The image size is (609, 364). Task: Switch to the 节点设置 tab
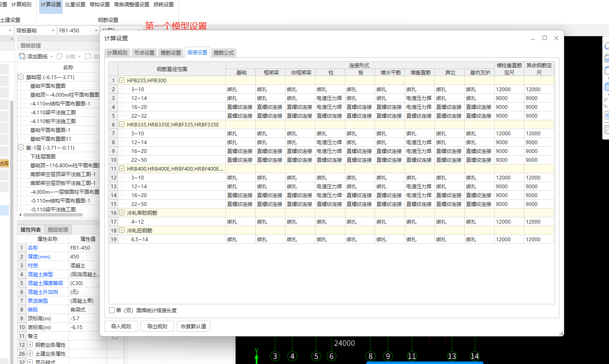[x=144, y=53]
